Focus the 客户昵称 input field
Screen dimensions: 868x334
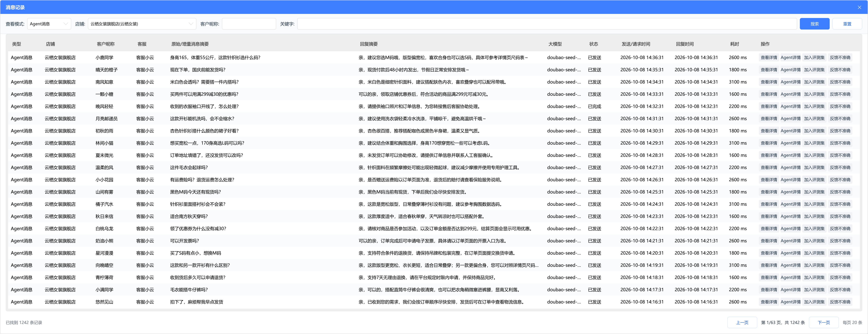click(x=249, y=24)
